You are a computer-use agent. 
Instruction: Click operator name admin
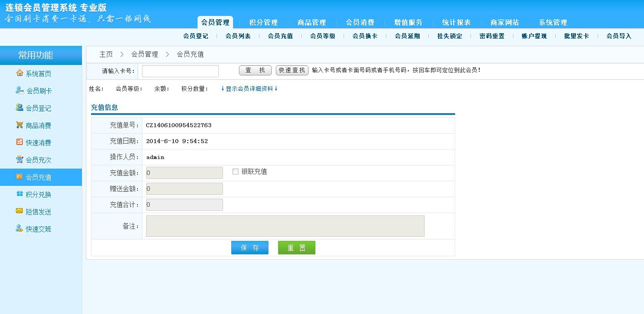tap(155, 157)
